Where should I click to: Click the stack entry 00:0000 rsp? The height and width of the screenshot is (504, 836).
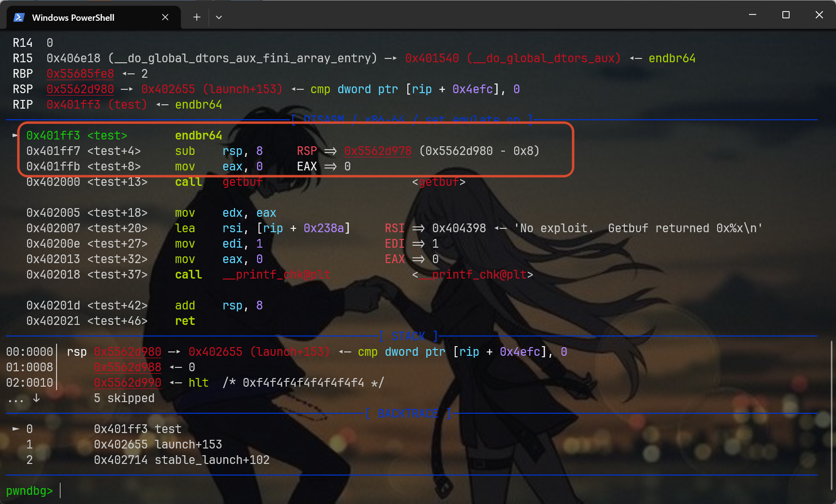287,352
